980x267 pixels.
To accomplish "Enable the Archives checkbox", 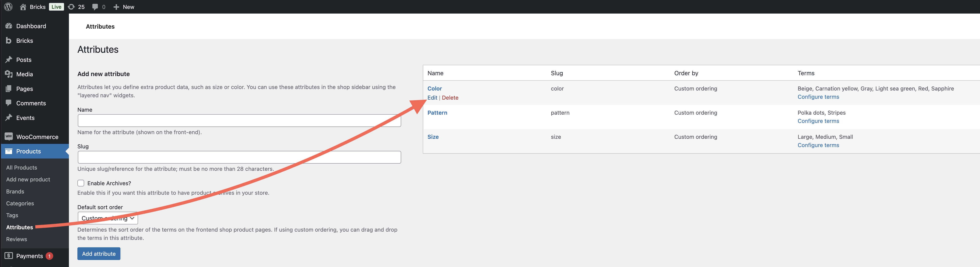I will [81, 183].
